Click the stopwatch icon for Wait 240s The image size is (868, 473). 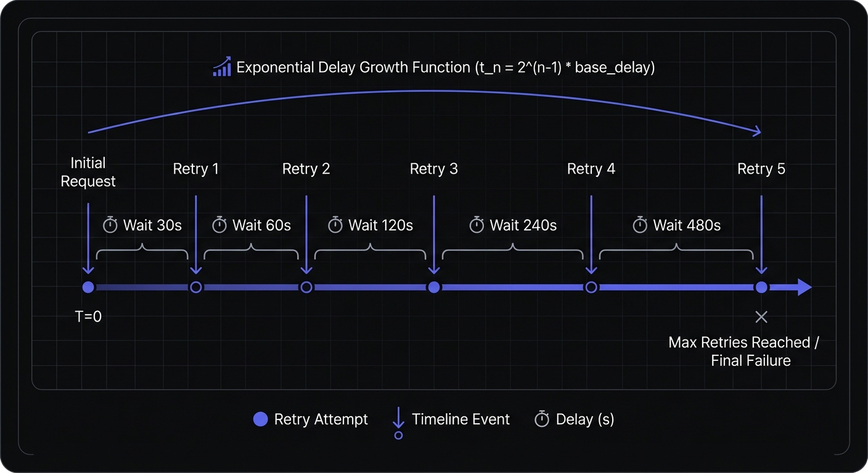tap(477, 225)
